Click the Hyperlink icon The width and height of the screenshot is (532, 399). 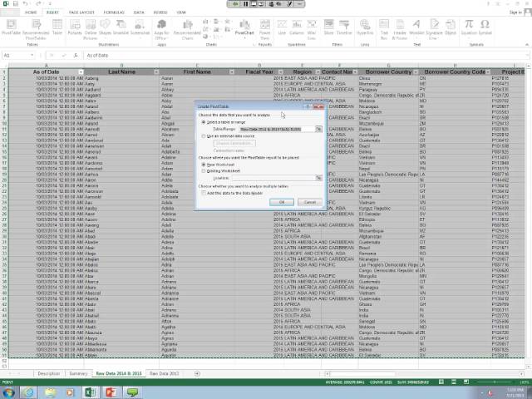pos(365,27)
